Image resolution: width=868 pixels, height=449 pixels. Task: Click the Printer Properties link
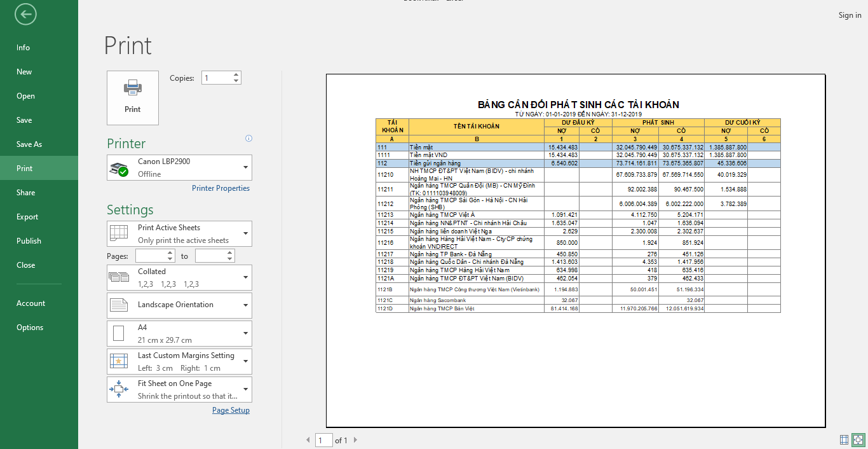(x=220, y=188)
